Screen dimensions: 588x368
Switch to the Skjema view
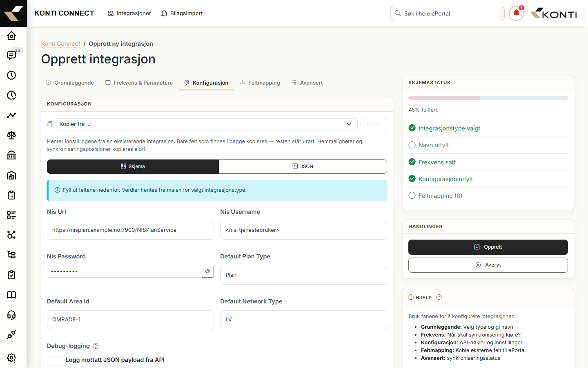pos(133,166)
